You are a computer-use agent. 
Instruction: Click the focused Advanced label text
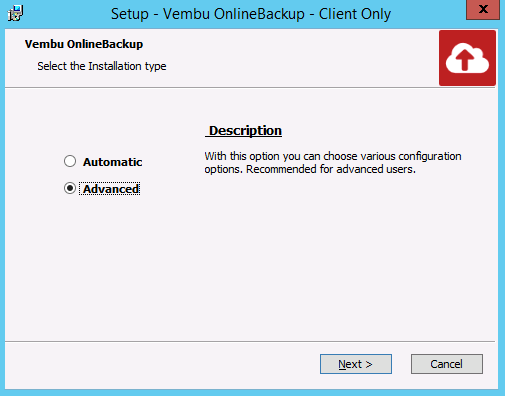111,189
